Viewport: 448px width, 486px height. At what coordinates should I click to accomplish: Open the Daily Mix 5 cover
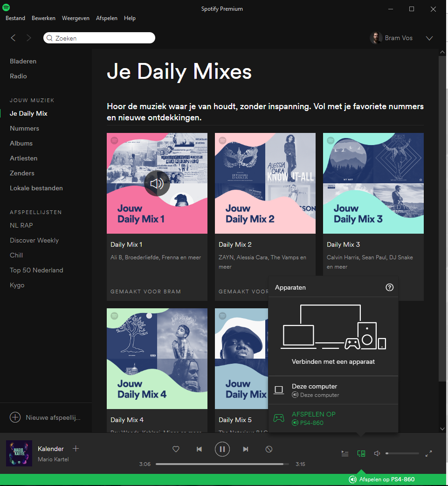[241, 359]
